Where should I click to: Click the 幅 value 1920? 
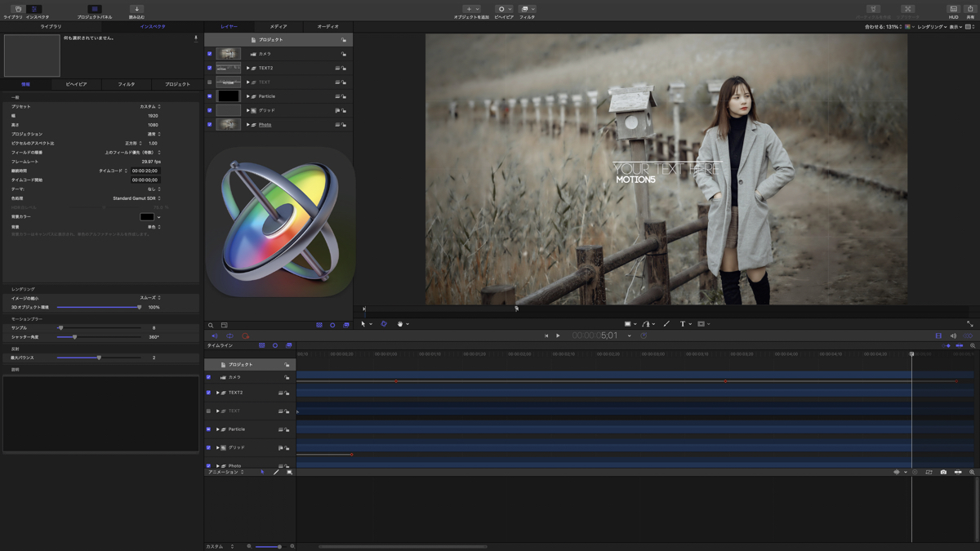click(x=153, y=115)
